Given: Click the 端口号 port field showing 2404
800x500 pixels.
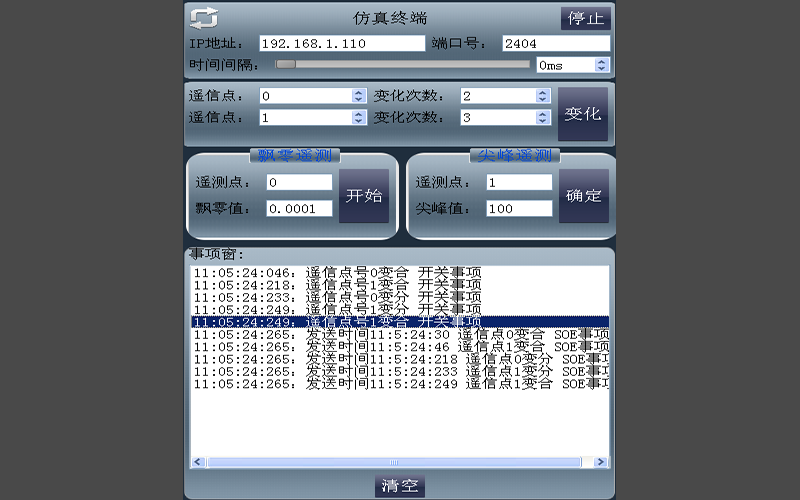Looking at the screenshot, I should pos(555,44).
